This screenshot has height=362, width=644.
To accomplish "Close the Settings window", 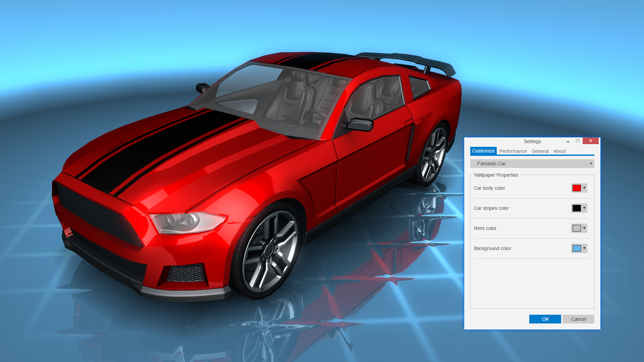I will point(591,141).
